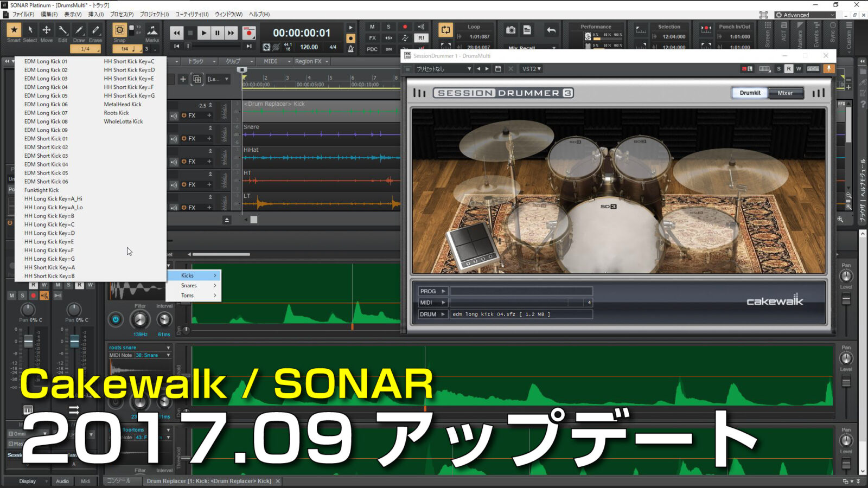Open the VST2 dropdown in SessionDrummer
The image size is (868, 488).
[x=530, y=69]
